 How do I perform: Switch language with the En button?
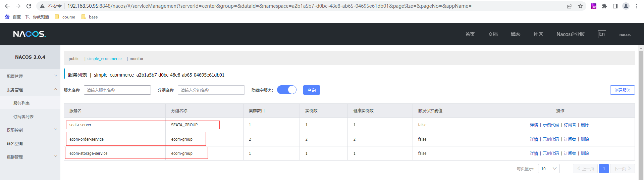pyautogui.click(x=602, y=34)
